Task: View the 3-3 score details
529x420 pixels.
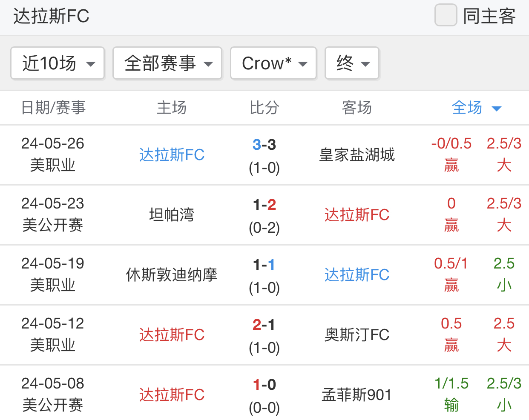Action: tap(264, 145)
